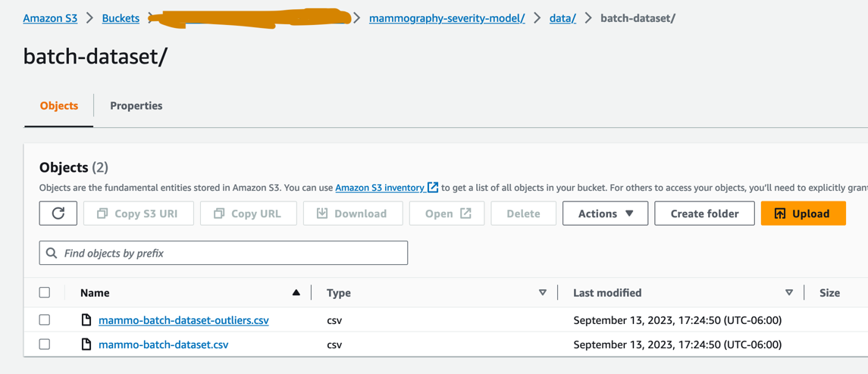
Task: Click the Create folder button
Action: (x=704, y=213)
